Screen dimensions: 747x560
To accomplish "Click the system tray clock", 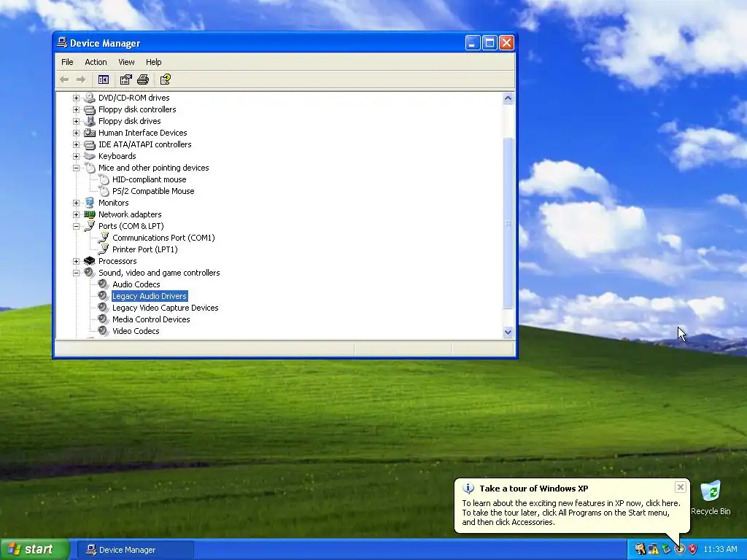I will pos(720,550).
